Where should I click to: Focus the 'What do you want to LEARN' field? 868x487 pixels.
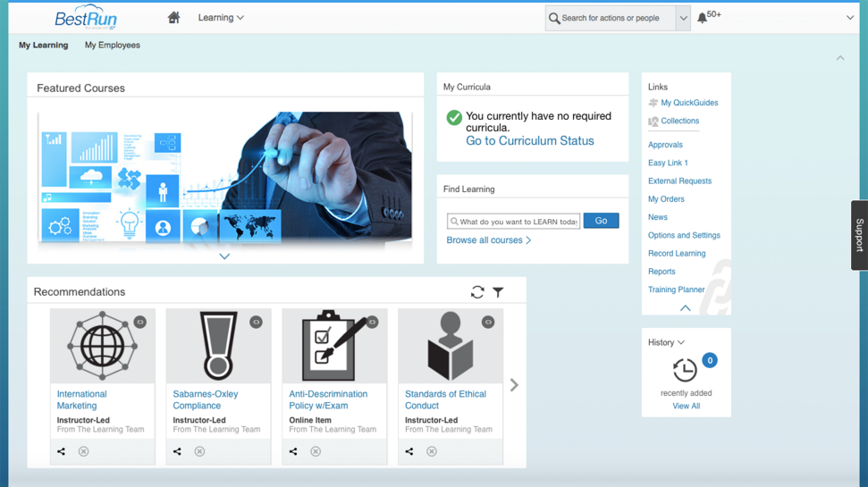click(x=514, y=222)
